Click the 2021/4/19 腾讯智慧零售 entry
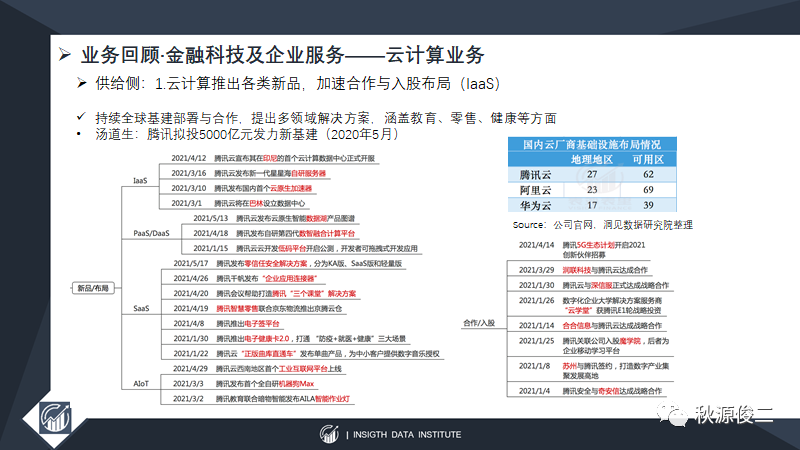This screenshot has height=450, width=800. pyautogui.click(x=257, y=309)
